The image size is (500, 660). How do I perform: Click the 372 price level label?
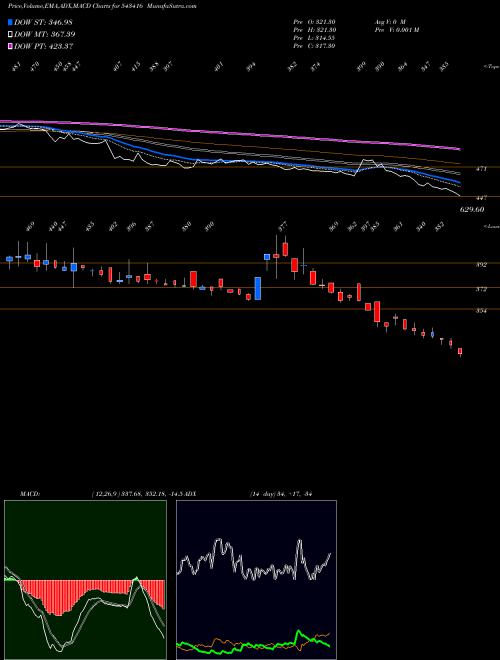tap(481, 289)
